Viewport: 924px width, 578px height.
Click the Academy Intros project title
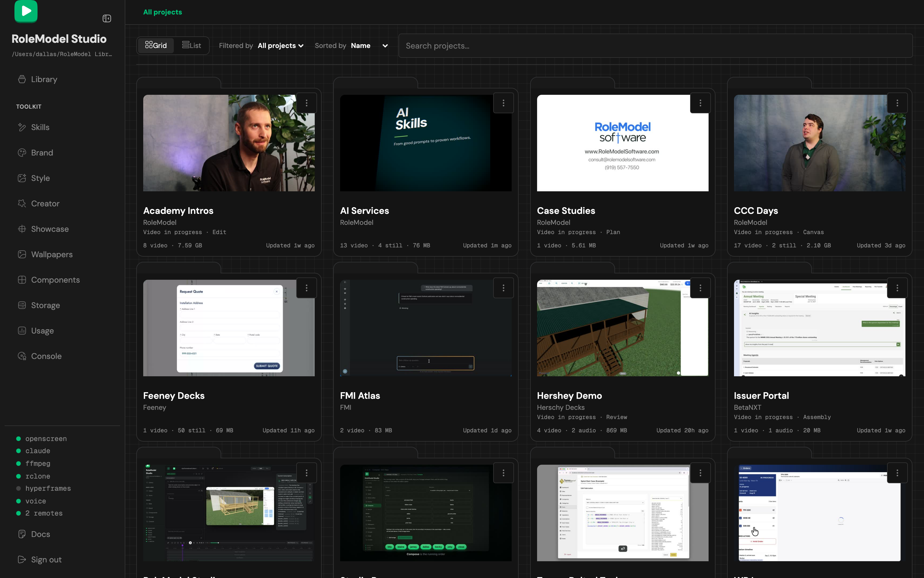click(x=178, y=211)
